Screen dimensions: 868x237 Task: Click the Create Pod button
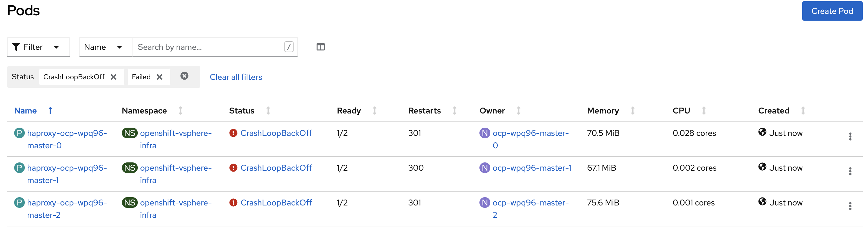click(x=832, y=11)
